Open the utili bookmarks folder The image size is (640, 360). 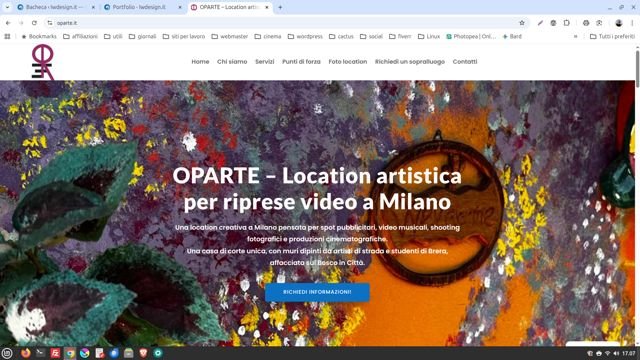[x=113, y=36]
